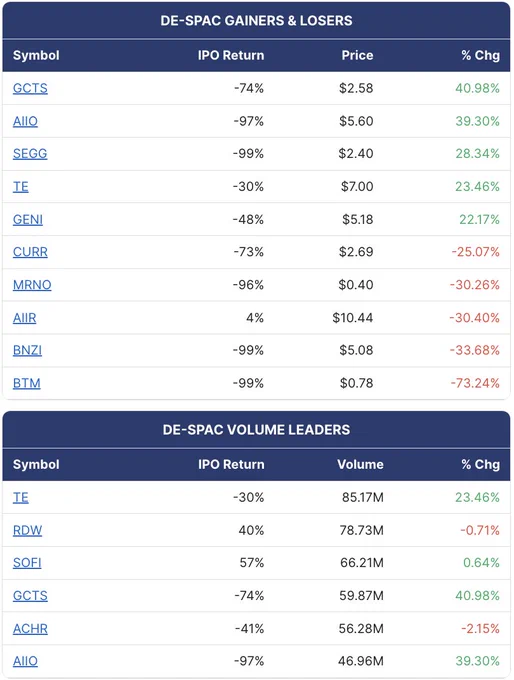Open the GCTS link in Gainers & Losers
514x680 pixels.
[x=30, y=88]
